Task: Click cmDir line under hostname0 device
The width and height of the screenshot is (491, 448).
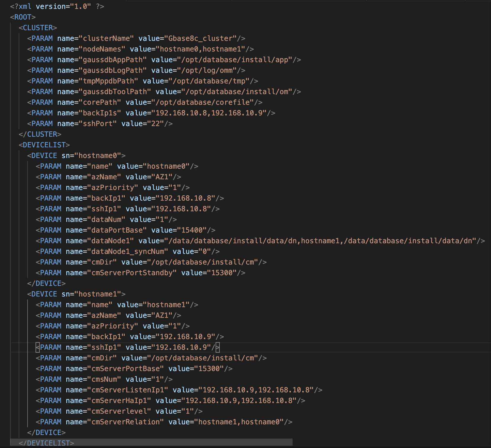Action: click(x=151, y=262)
